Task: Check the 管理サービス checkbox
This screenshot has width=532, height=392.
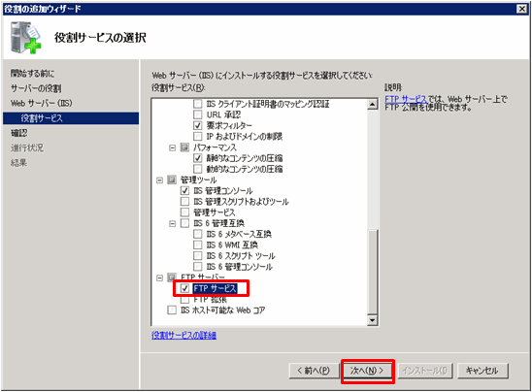Action: click(184, 212)
